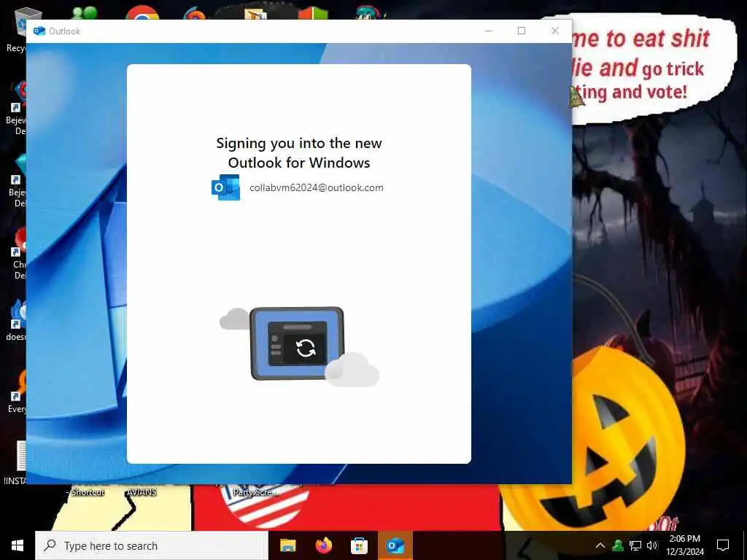This screenshot has width=747, height=560.
Task: Open Microsoft Store from the taskbar
Action: pos(359,545)
